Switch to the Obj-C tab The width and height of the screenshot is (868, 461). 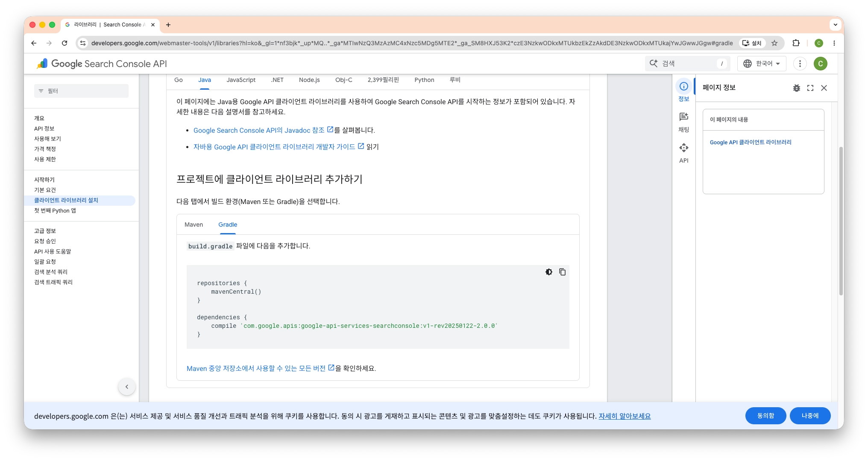point(344,80)
